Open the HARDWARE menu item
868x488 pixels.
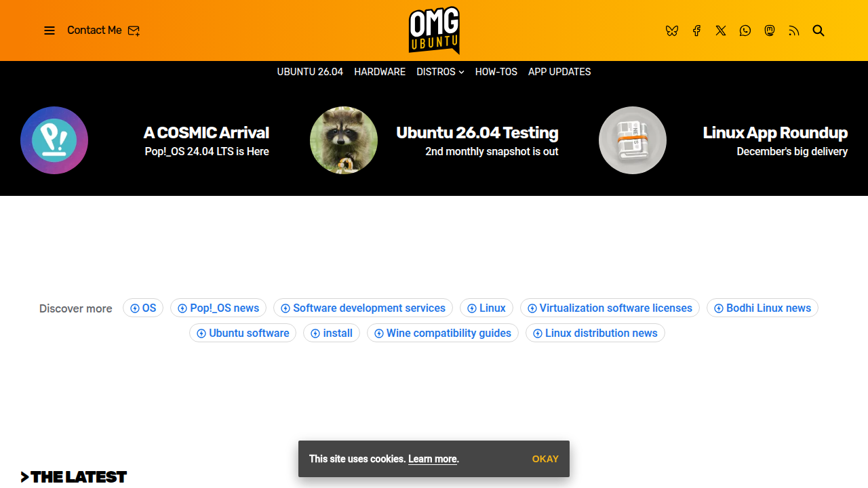coord(379,72)
